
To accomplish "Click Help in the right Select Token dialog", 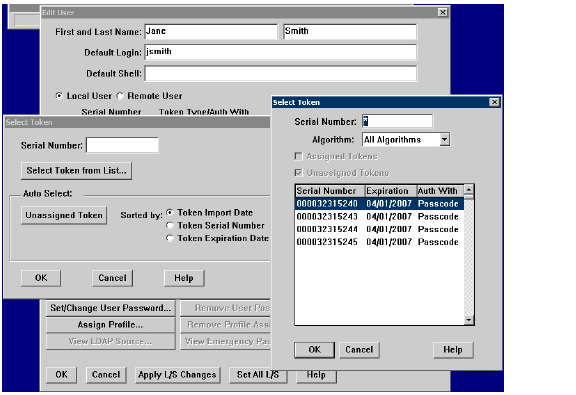I will click(x=453, y=350).
